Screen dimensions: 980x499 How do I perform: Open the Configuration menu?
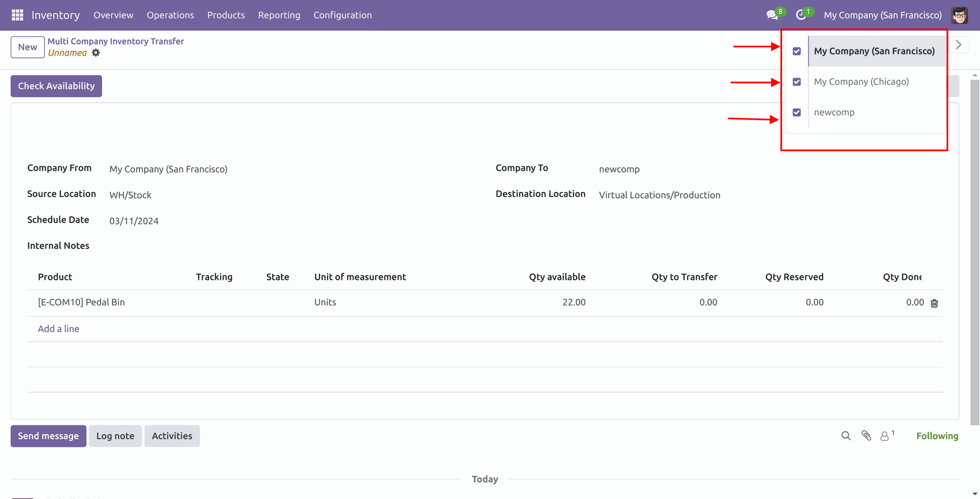point(342,15)
